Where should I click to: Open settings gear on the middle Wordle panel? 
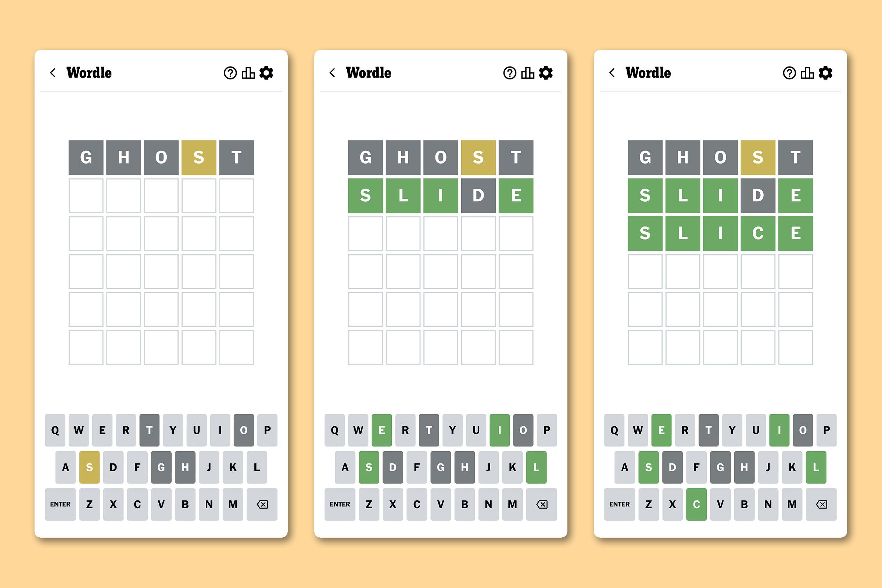pos(546,73)
